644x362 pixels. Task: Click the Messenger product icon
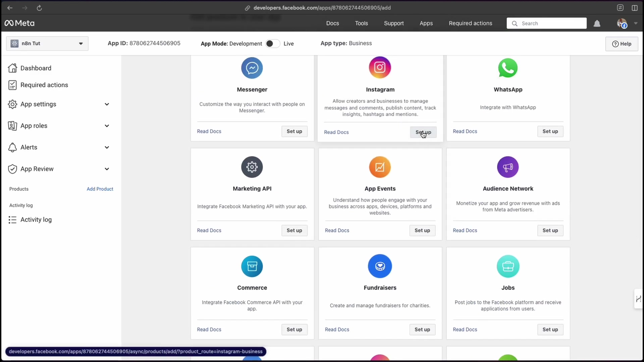pyautogui.click(x=252, y=68)
